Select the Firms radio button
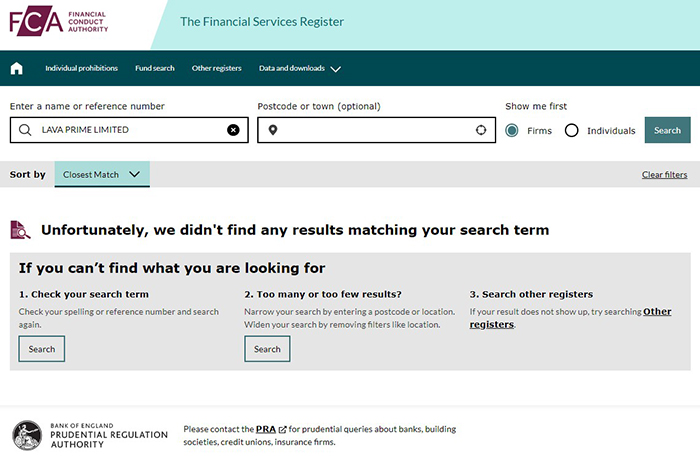Viewport: 700px width, 464px height. 512,130
